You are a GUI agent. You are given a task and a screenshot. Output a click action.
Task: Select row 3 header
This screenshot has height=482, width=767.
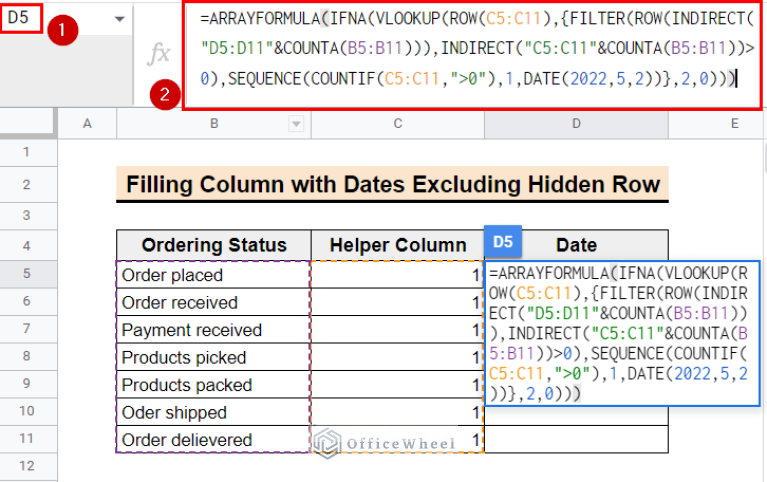27,216
